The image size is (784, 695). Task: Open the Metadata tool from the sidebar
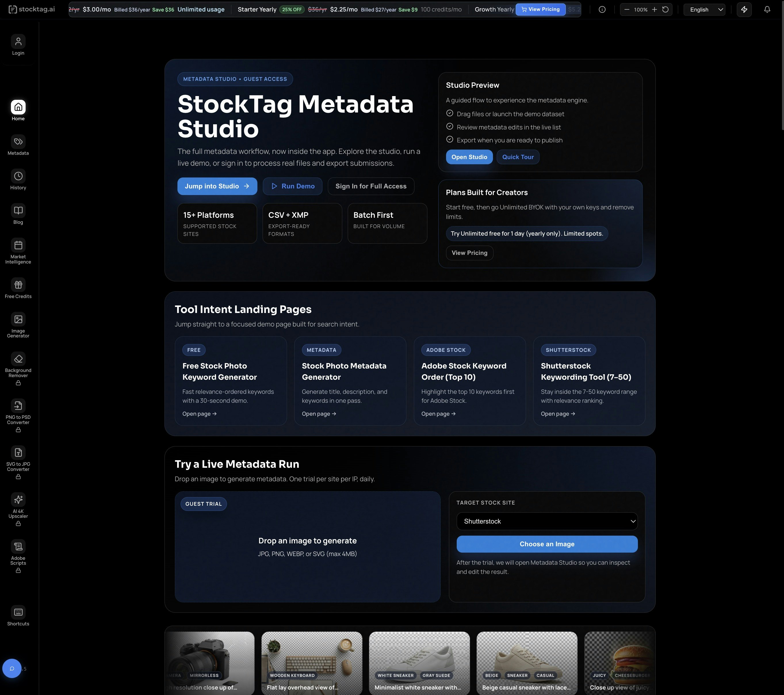tap(18, 145)
